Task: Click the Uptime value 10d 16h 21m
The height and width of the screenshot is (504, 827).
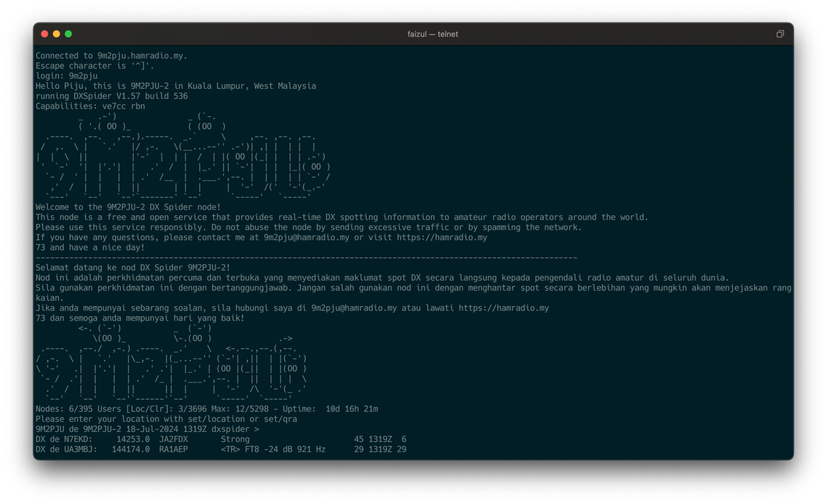Action: coord(352,409)
